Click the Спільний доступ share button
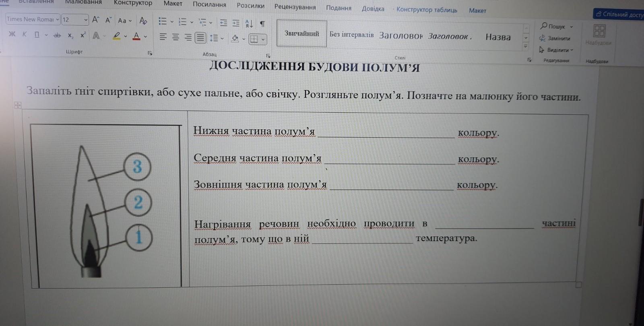Viewport: 644px width, 326px height. coord(620,14)
